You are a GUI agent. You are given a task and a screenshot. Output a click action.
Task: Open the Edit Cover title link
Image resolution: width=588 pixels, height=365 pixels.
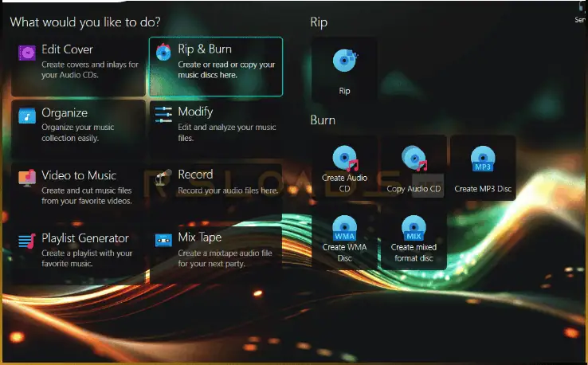coord(67,49)
